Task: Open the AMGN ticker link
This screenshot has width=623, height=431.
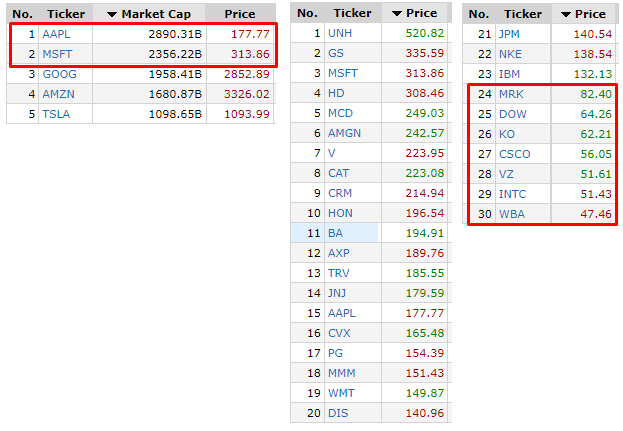Action: click(344, 133)
